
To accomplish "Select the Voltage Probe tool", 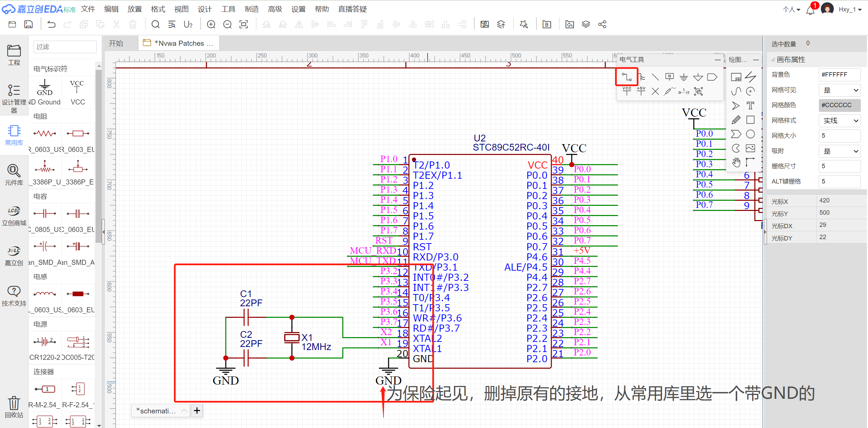I will (669, 91).
